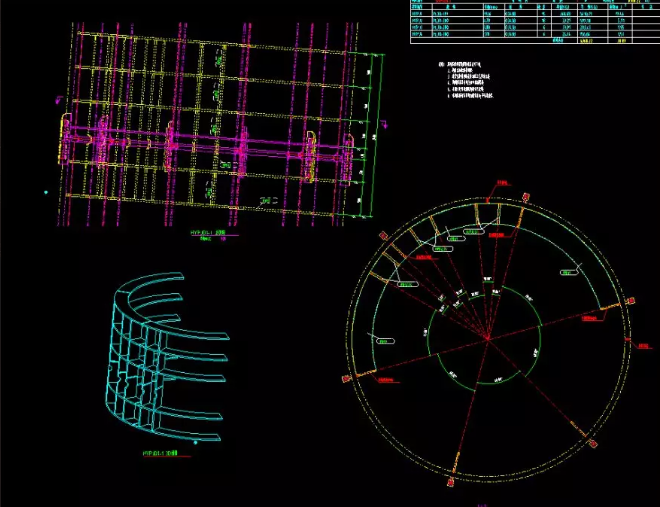Click the parts table at the top right
This screenshot has width=660, height=507.
(x=535, y=22)
